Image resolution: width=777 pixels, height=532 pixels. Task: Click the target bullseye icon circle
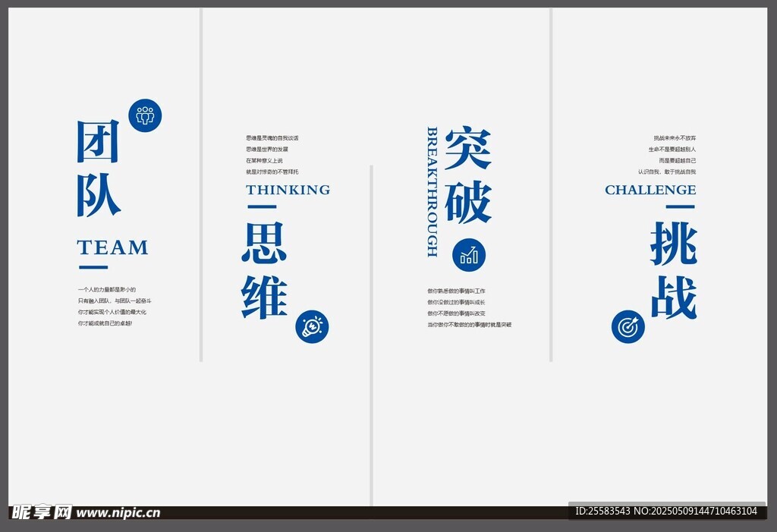(x=628, y=327)
